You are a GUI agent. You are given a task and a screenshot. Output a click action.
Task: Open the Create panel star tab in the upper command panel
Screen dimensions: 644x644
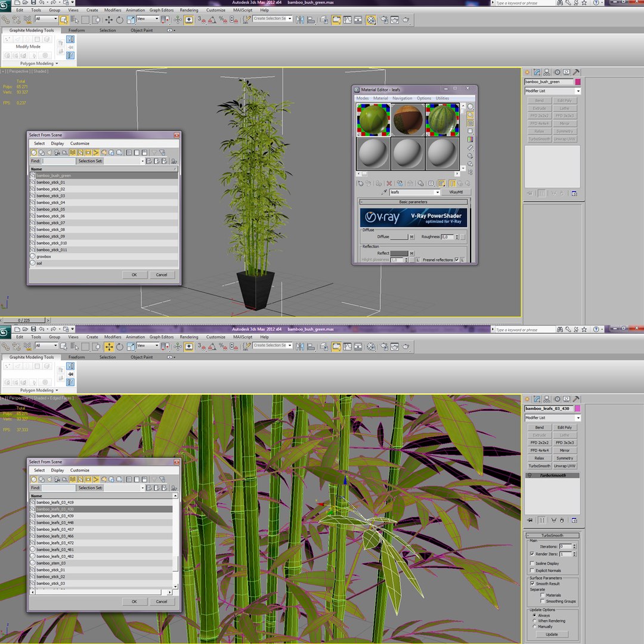[x=527, y=72]
